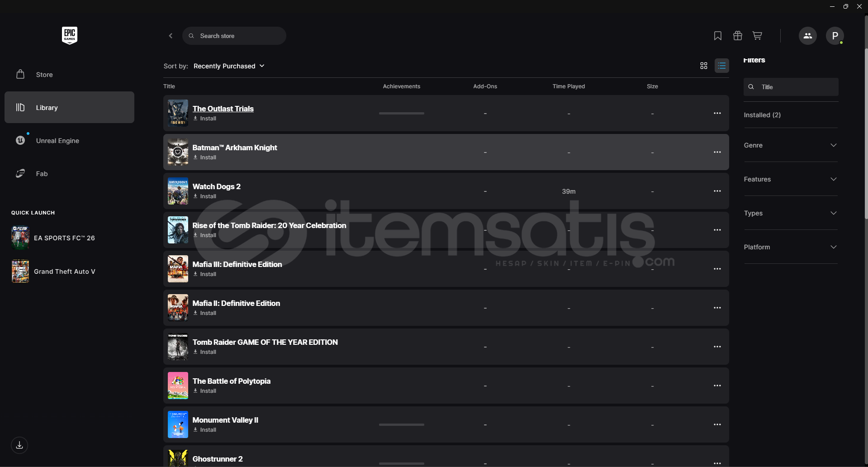The height and width of the screenshot is (467, 868).
Task: Open The Outlast Trials title link
Action: pos(223,109)
